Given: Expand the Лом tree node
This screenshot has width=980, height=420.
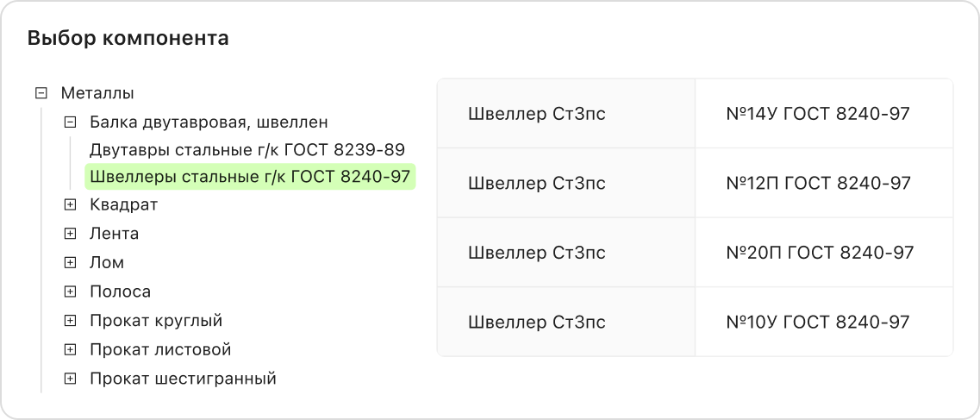Looking at the screenshot, I should tap(70, 263).
